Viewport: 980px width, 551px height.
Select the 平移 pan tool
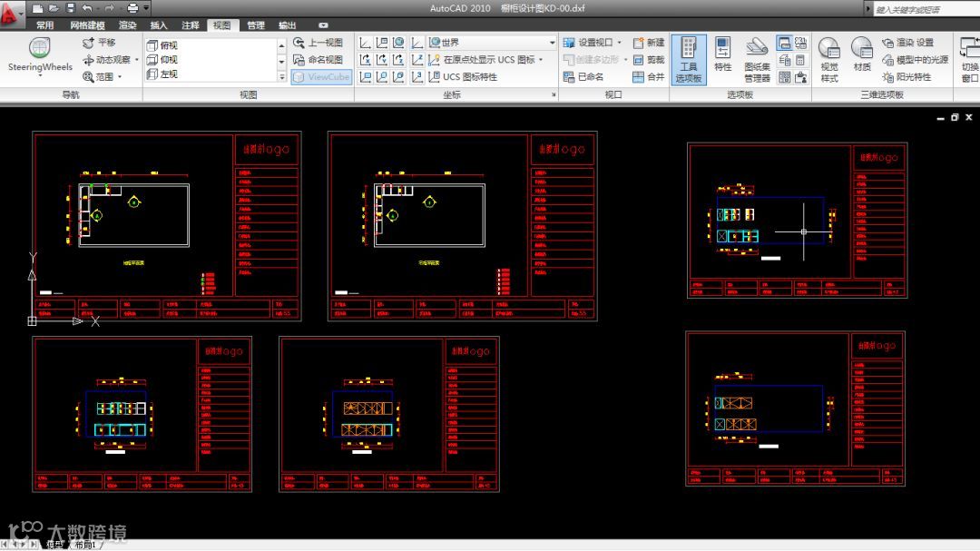coord(99,43)
